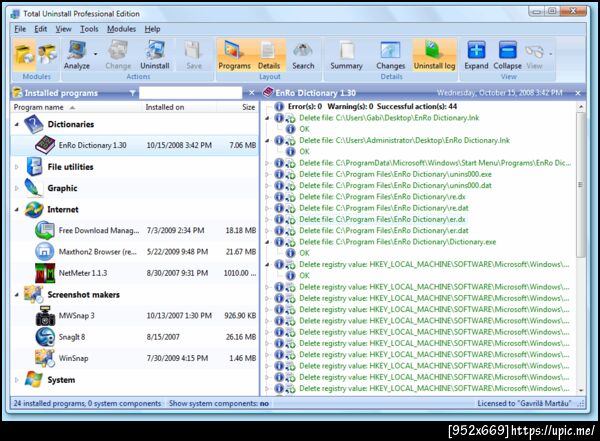Click the Dictionaries group book icon
Image resolution: width=600 pixels, height=441 pixels.
34,124
